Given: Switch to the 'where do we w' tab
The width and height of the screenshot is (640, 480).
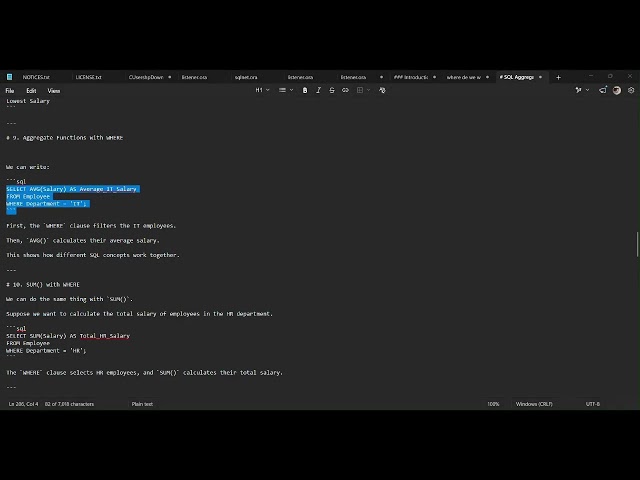Looking at the screenshot, I should click(464, 77).
